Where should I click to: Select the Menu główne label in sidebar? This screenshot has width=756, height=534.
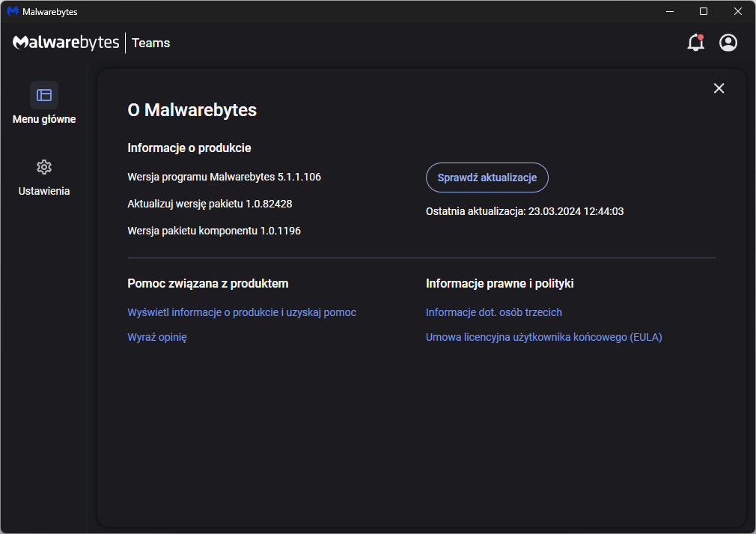(x=44, y=119)
